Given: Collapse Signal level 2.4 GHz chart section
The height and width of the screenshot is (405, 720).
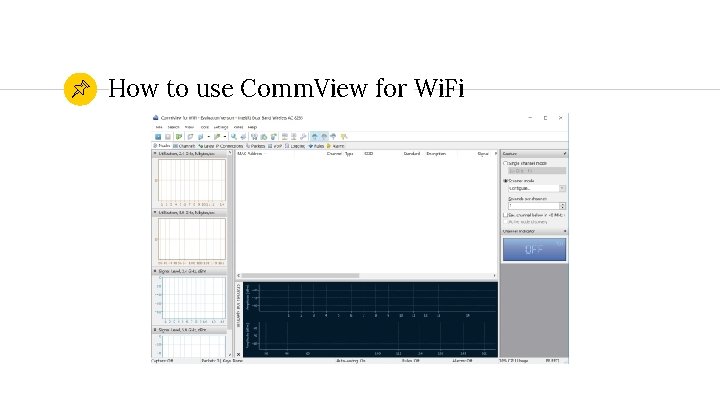Looking at the screenshot, I should [155, 271].
